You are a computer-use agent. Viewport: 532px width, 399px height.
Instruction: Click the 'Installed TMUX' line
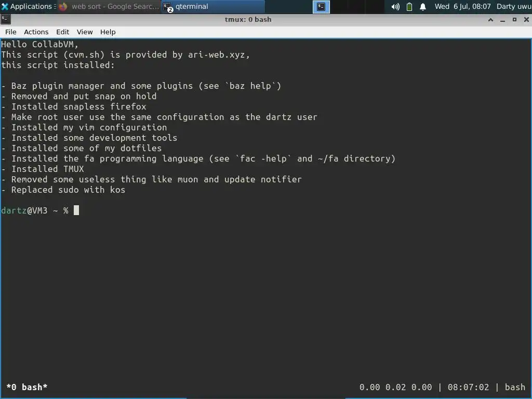click(x=43, y=169)
